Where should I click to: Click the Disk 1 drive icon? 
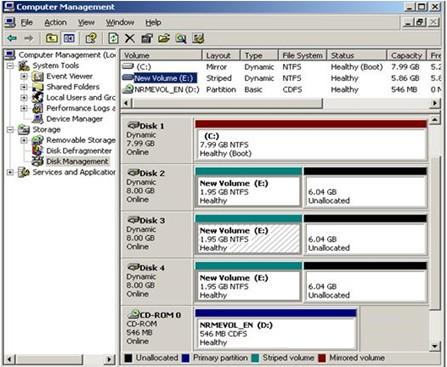tap(133, 125)
